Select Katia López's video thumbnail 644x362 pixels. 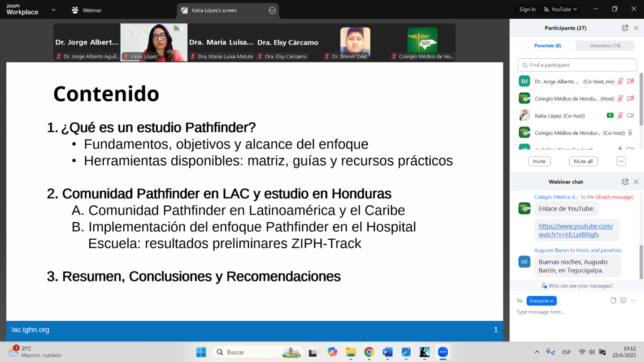(x=154, y=42)
